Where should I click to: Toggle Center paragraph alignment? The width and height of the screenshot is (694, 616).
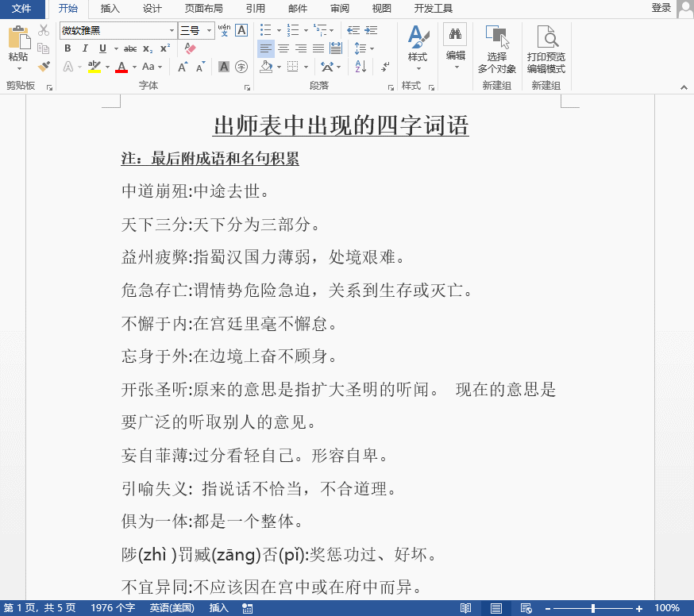click(x=283, y=48)
